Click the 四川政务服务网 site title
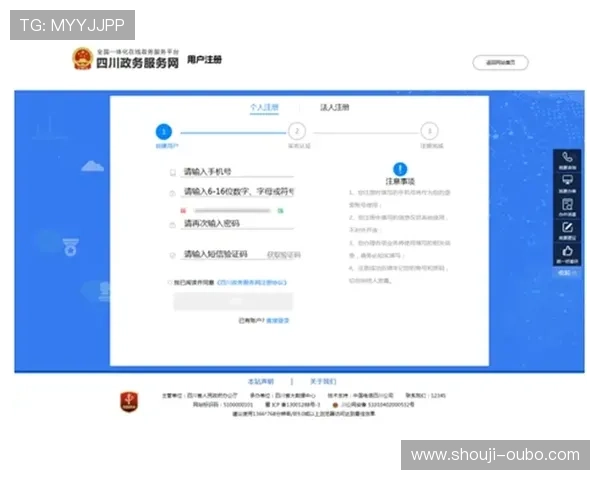Viewport: 600px width, 480px height. coord(137,63)
